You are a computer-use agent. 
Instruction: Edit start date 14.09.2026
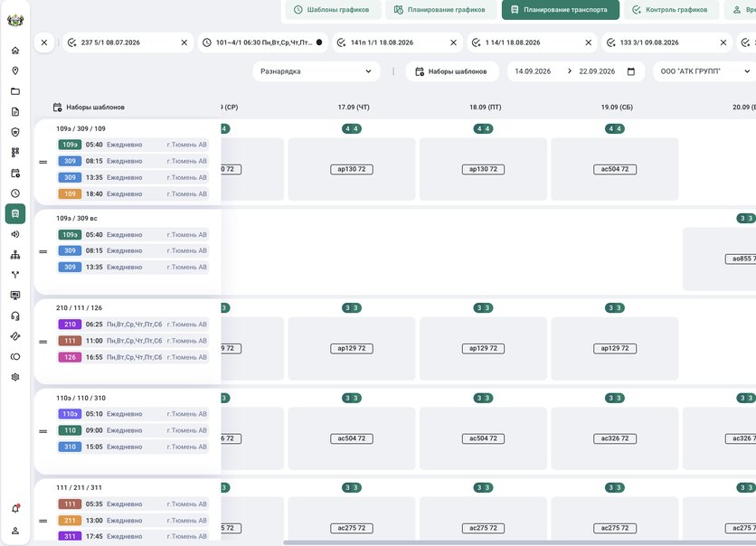click(x=533, y=71)
